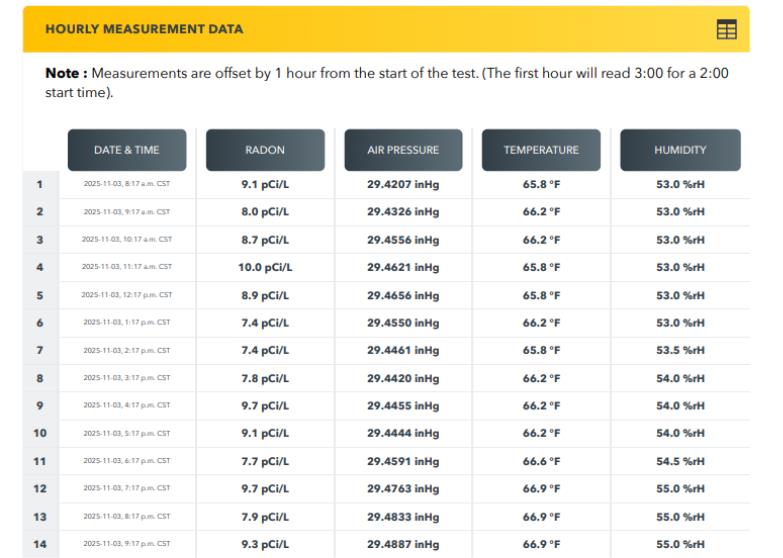Click row number 1 in the table
Screen dimensions: 783x558
40,184
